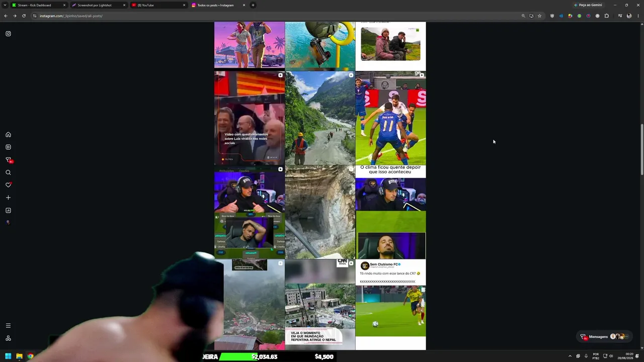Open media controls in Chrome toolbar

click(620, 16)
